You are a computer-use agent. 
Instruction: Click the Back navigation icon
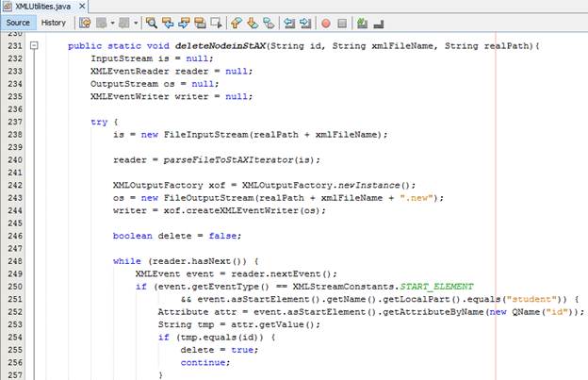pyautogui.click(x=101, y=24)
